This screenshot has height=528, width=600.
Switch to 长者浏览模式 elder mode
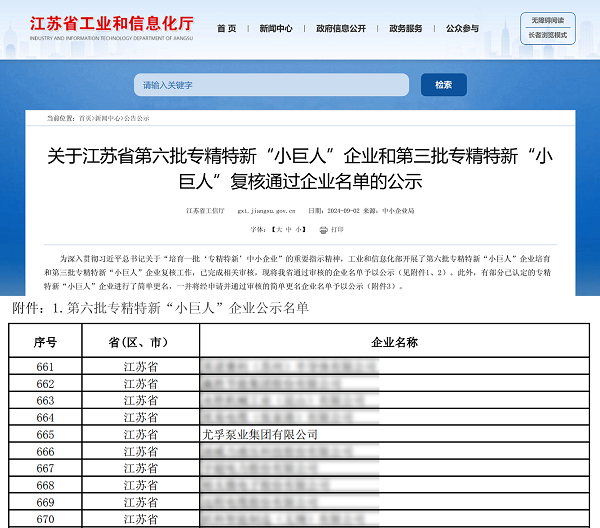tap(548, 35)
